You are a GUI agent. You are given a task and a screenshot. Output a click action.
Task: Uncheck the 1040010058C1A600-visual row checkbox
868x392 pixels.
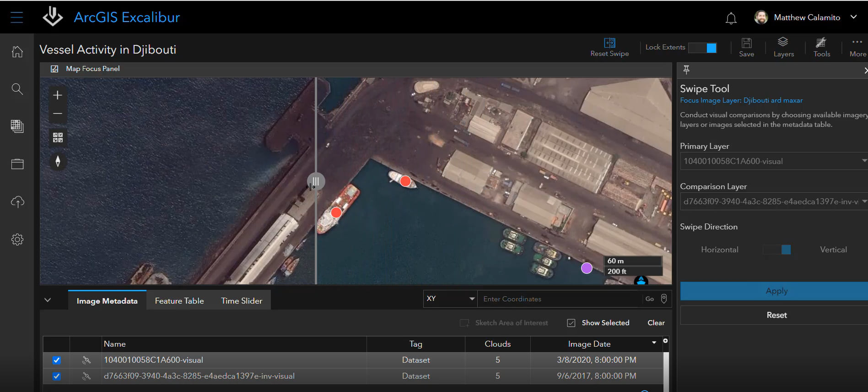click(56, 360)
